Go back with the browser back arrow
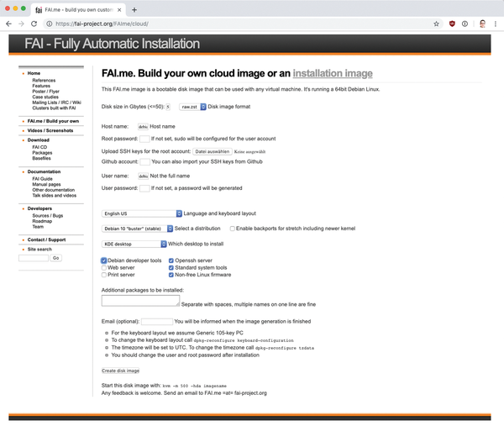Image resolution: width=504 pixels, height=426 pixels. pos(8,24)
